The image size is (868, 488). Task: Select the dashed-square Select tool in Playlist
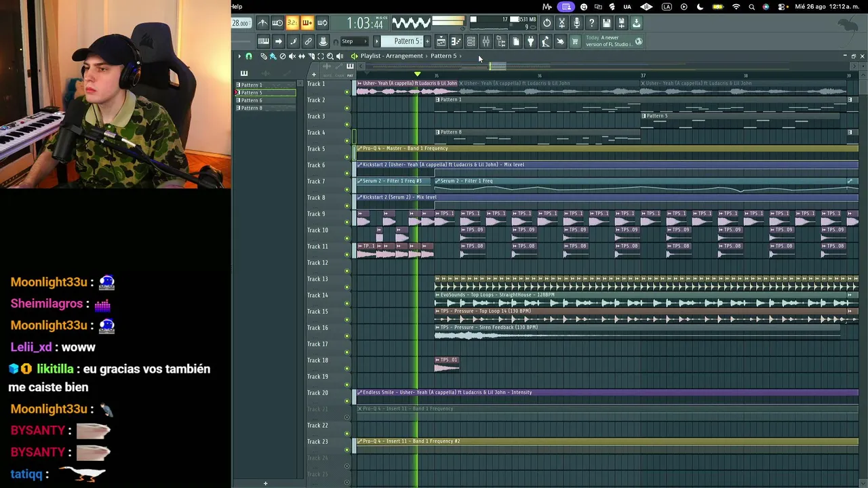point(321,56)
